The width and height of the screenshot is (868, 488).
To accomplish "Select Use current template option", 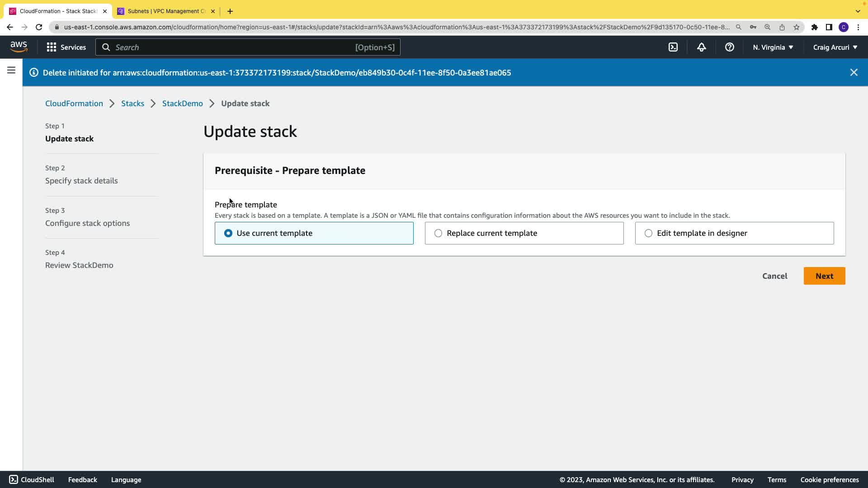I will (x=228, y=233).
